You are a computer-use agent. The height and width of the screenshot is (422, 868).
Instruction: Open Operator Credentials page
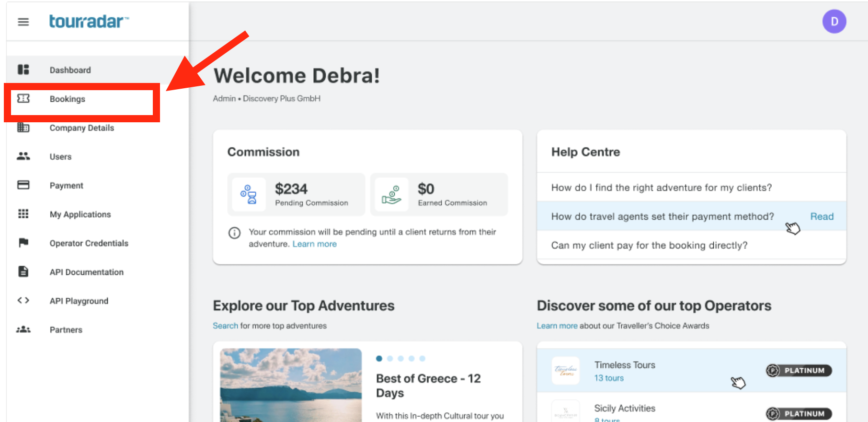[89, 243]
